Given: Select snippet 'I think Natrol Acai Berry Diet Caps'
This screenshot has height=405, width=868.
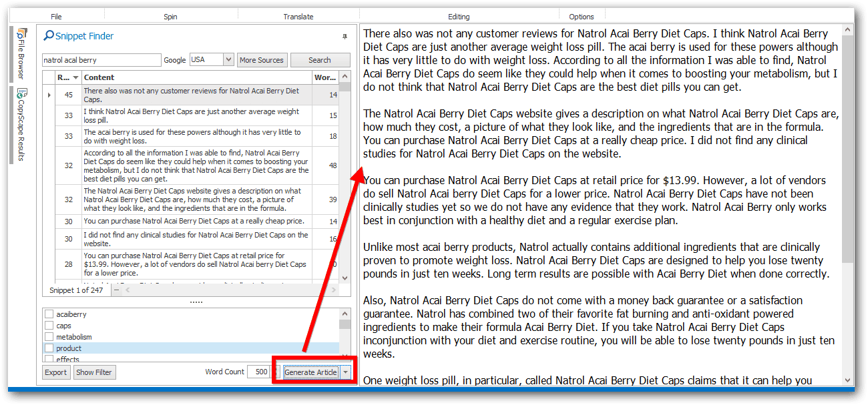Looking at the screenshot, I should (x=197, y=116).
